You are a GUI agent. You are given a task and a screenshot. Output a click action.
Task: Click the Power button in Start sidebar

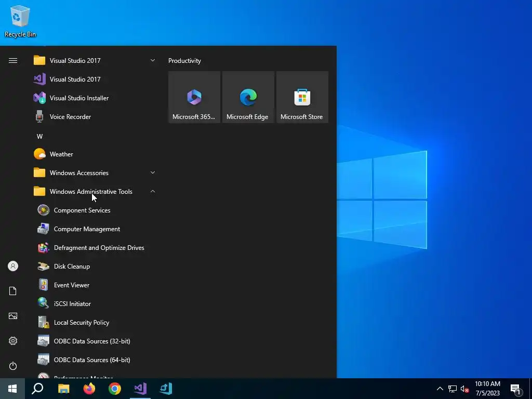(13, 366)
